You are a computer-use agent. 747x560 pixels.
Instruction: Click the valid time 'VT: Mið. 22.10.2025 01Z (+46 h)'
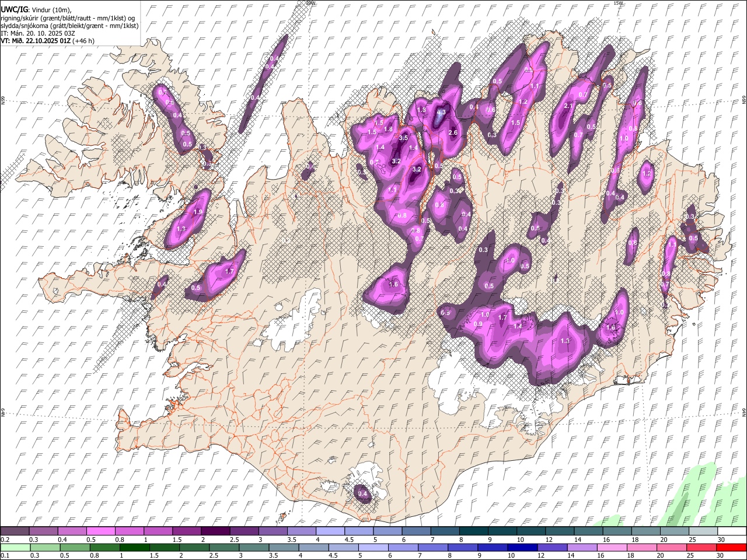click(48, 41)
